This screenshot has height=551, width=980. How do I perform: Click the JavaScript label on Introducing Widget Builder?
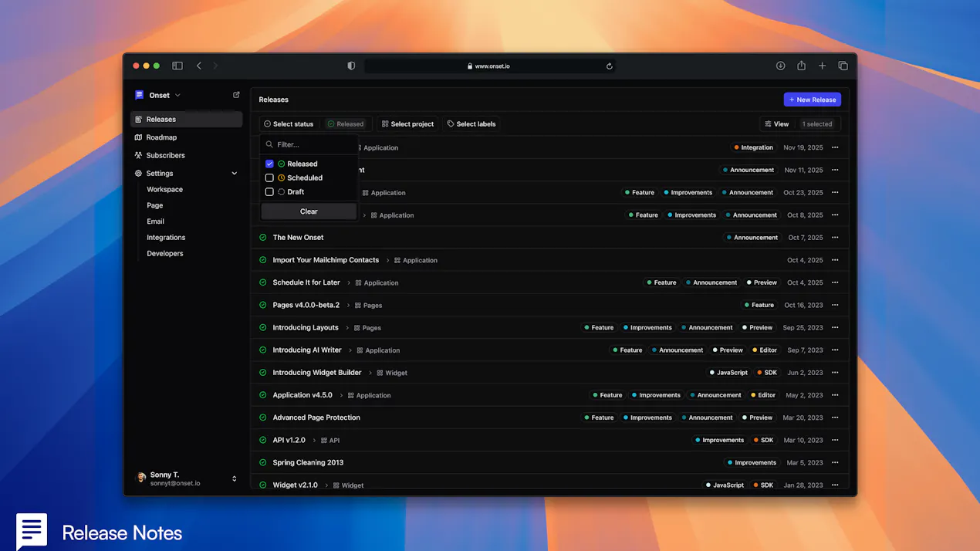(x=728, y=373)
